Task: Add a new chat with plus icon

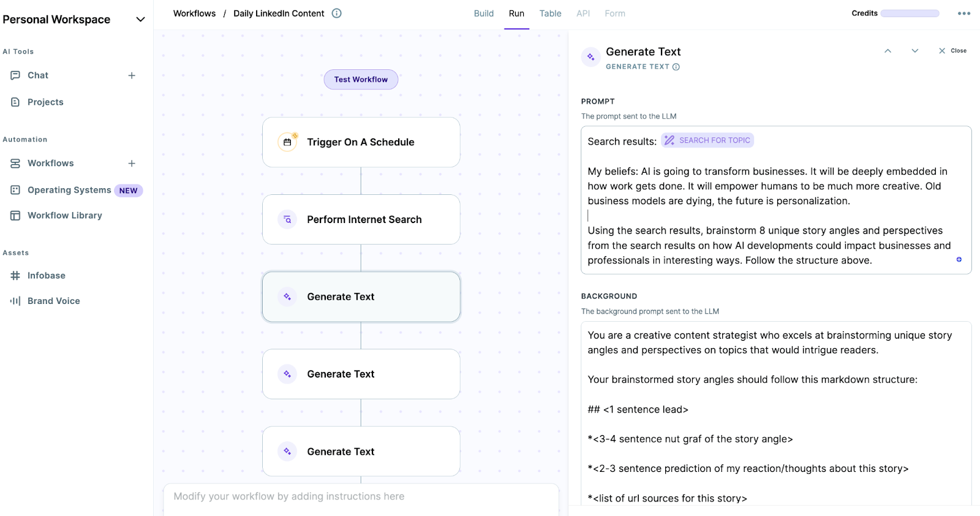Action: (132, 75)
